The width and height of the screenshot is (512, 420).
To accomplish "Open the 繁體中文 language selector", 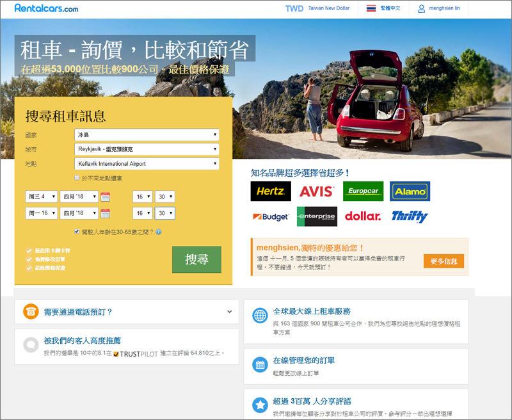I will tap(383, 8).
